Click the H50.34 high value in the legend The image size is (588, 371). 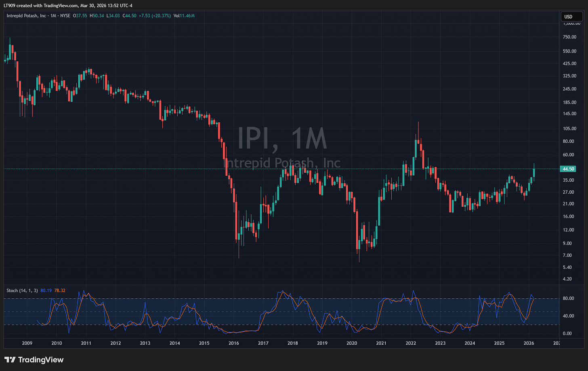point(97,16)
